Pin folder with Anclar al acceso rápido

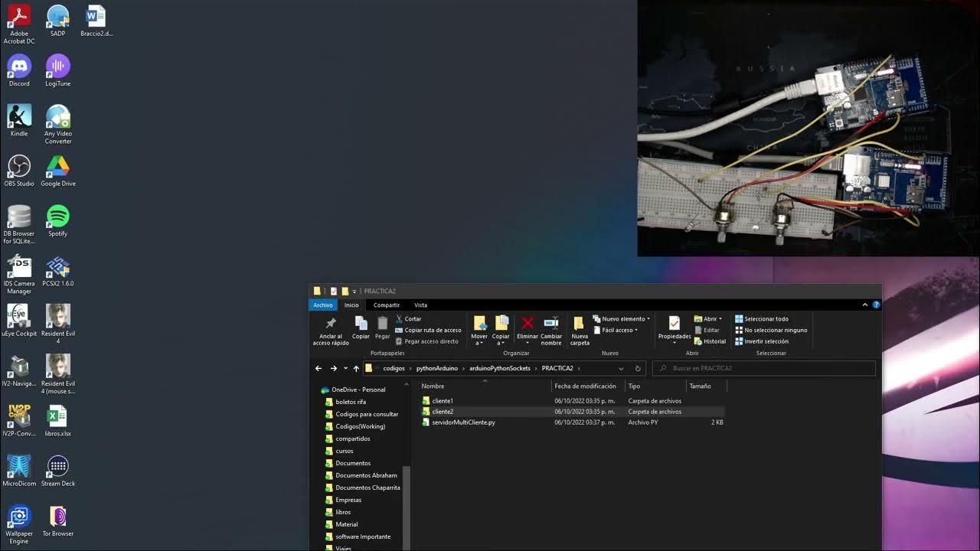coord(331,331)
